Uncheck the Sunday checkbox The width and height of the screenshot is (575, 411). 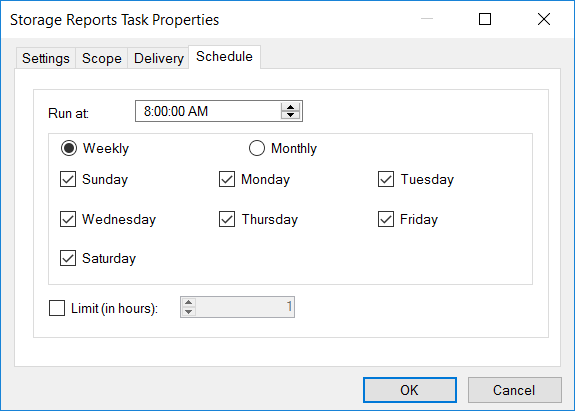coord(68,179)
